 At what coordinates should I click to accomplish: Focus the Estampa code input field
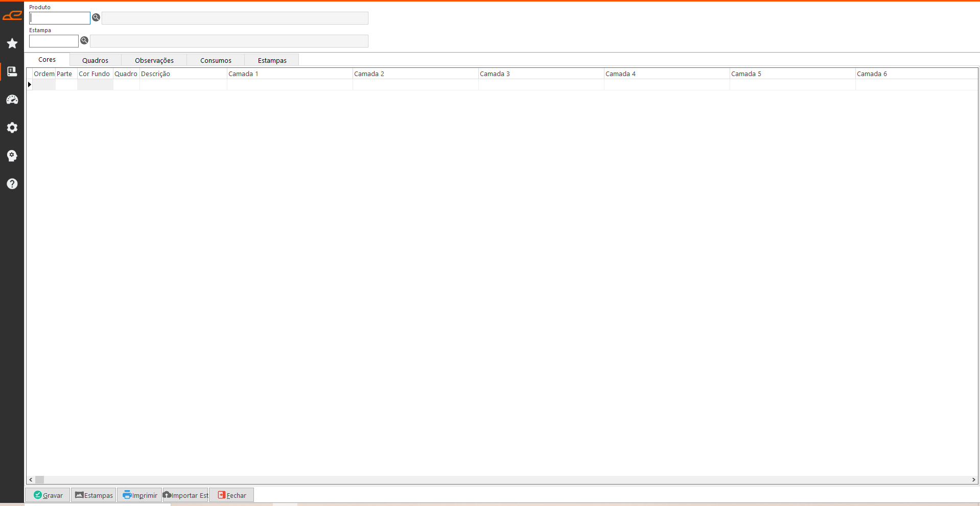pyautogui.click(x=54, y=41)
